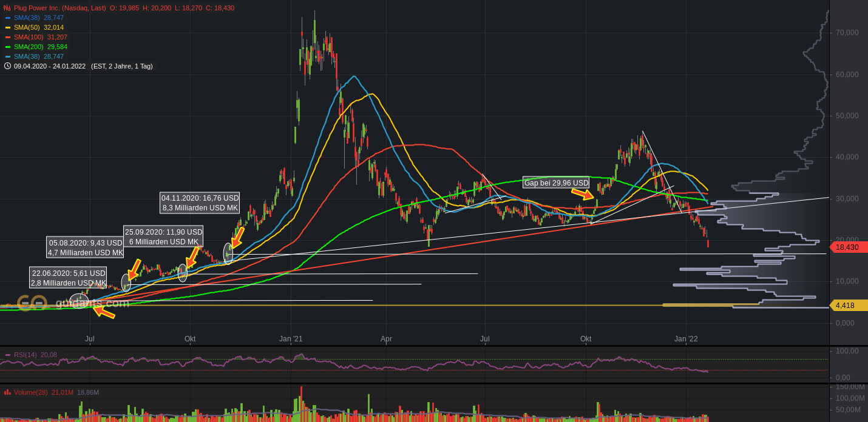The width and height of the screenshot is (868, 422).
Task: Click the (EST, 2 Jahre, 1 Tag) interval text
Action: 122,66
